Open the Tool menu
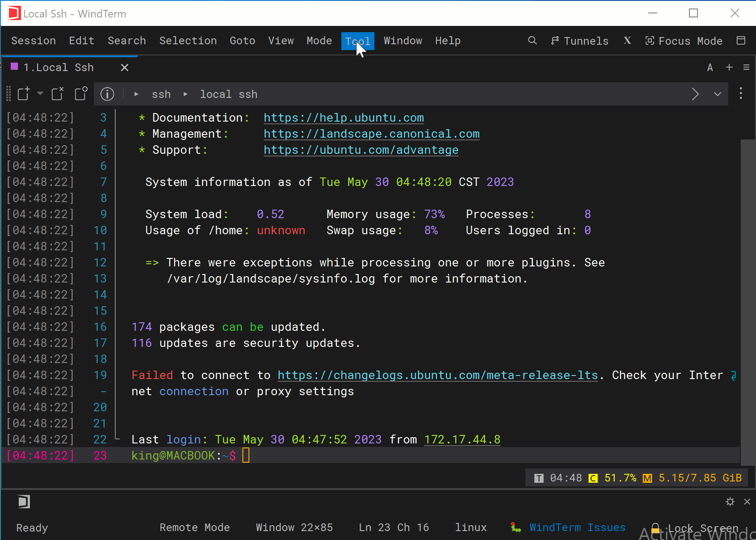 click(358, 41)
